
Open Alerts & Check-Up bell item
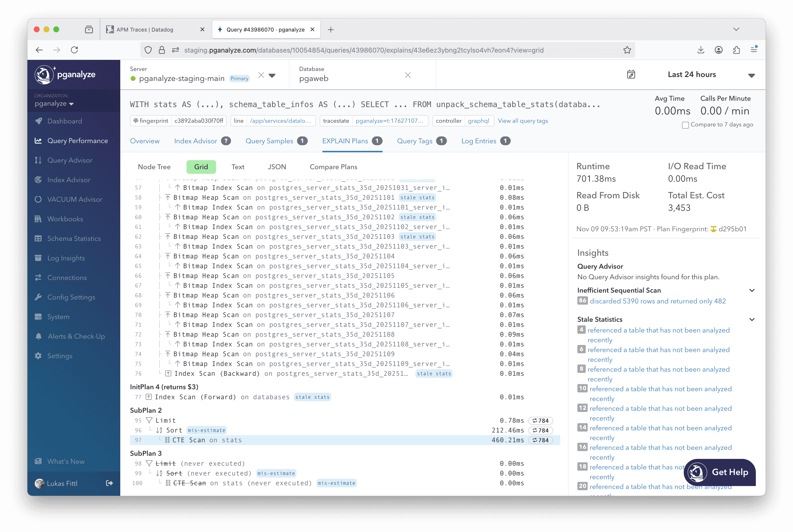[x=76, y=336]
